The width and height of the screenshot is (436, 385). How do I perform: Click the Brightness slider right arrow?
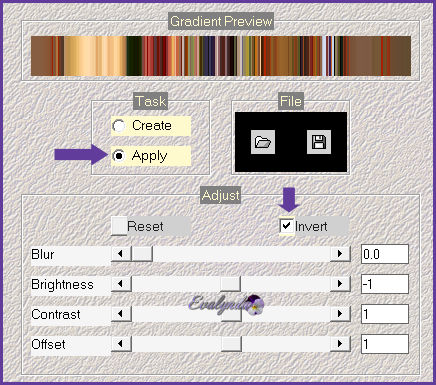[x=340, y=284]
